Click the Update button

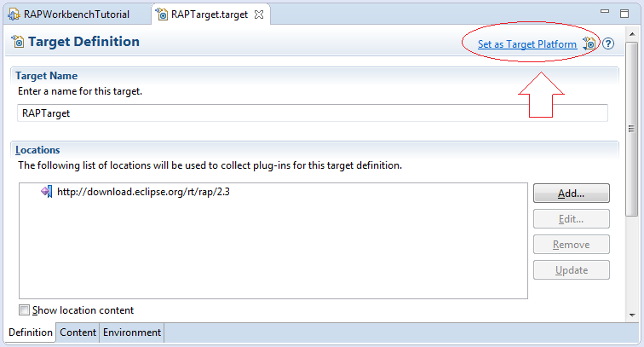click(x=572, y=269)
